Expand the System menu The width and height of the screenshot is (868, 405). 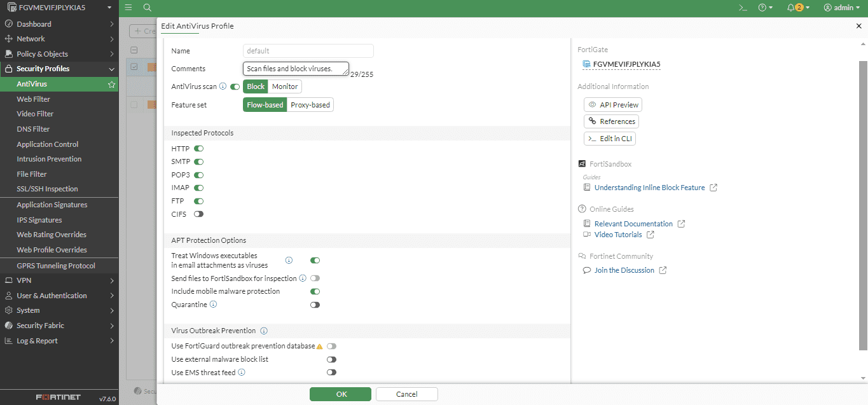pos(59,310)
